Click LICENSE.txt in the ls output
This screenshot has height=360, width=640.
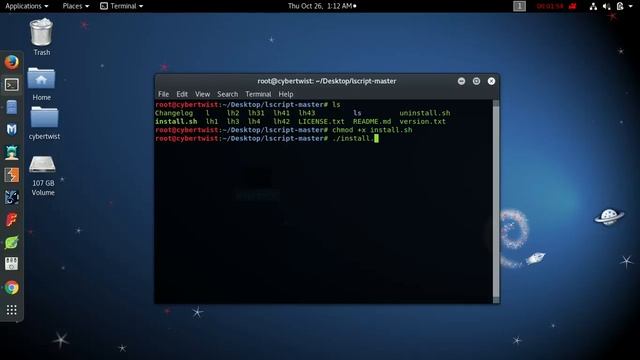click(x=321, y=122)
